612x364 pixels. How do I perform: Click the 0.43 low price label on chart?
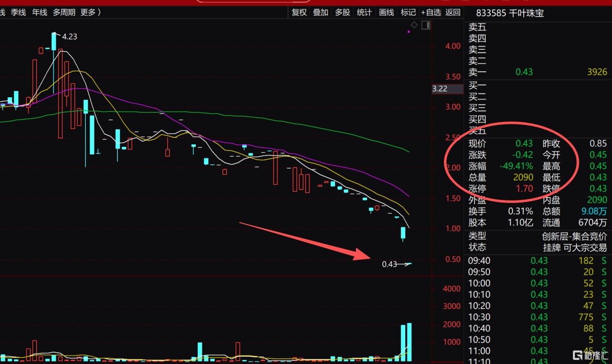389,264
